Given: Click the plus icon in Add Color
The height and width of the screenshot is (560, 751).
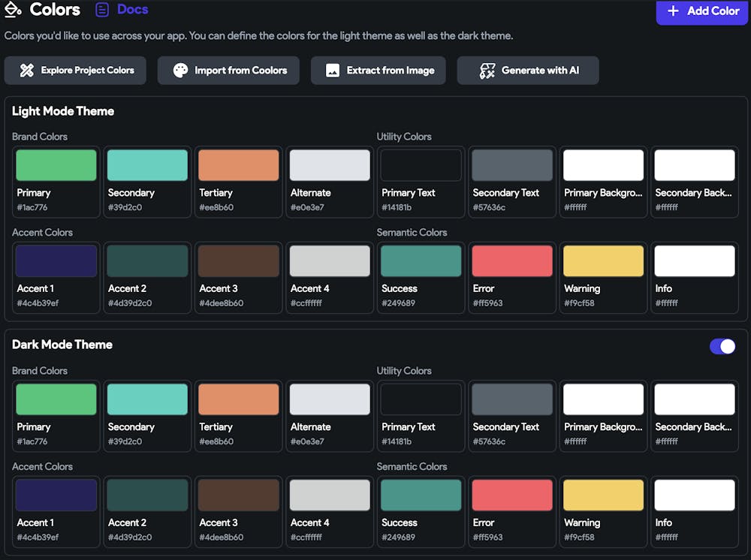Looking at the screenshot, I should point(673,11).
